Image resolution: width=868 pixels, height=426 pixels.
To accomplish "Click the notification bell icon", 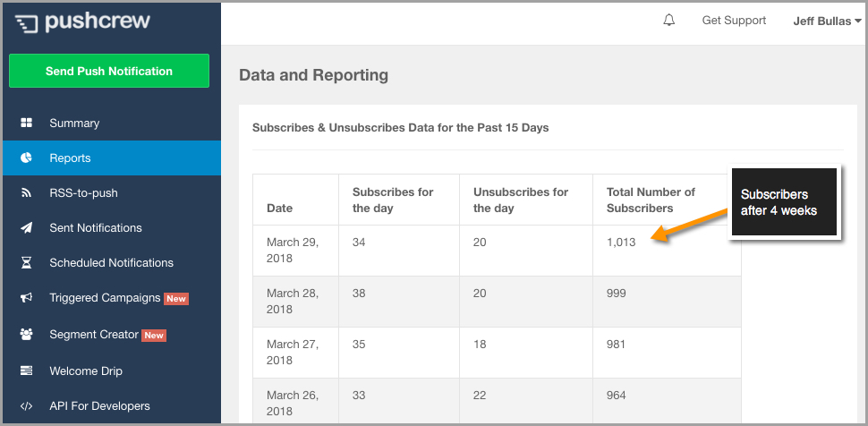I will click(x=668, y=21).
